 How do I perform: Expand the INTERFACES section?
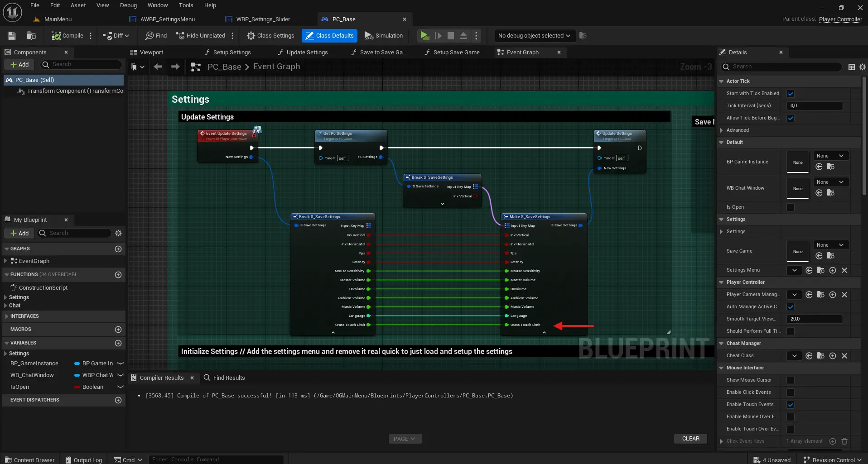pos(7,316)
